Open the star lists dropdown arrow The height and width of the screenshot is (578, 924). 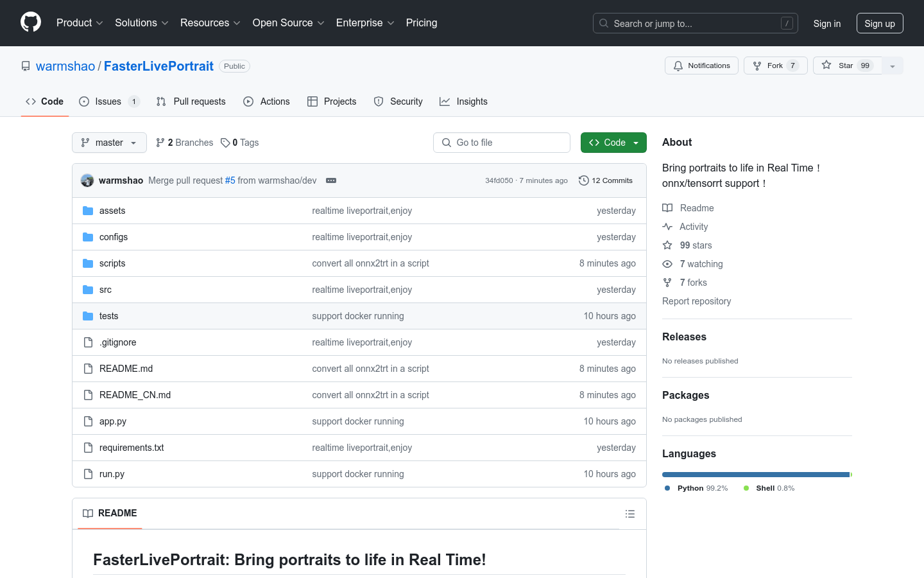coord(893,66)
